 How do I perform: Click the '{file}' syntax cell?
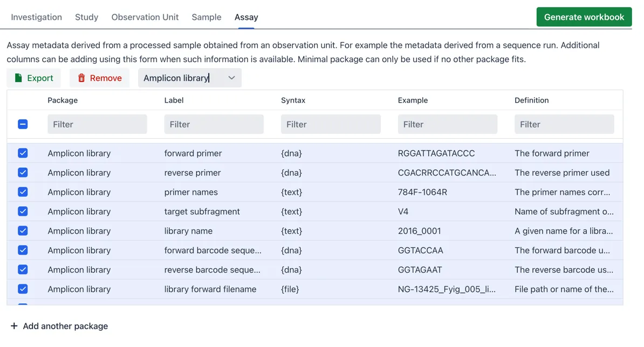[x=290, y=289]
